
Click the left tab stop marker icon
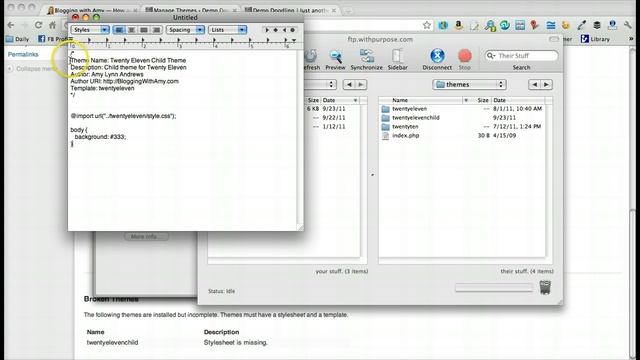click(267, 30)
